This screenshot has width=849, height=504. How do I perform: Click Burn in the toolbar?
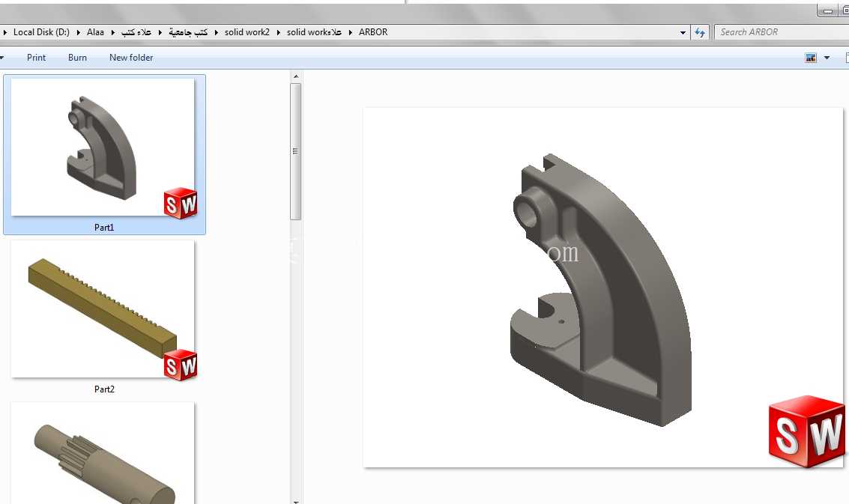pos(77,58)
